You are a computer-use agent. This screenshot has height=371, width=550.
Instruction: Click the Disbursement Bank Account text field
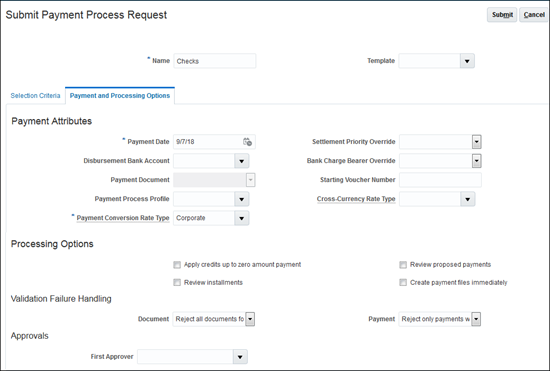(204, 161)
